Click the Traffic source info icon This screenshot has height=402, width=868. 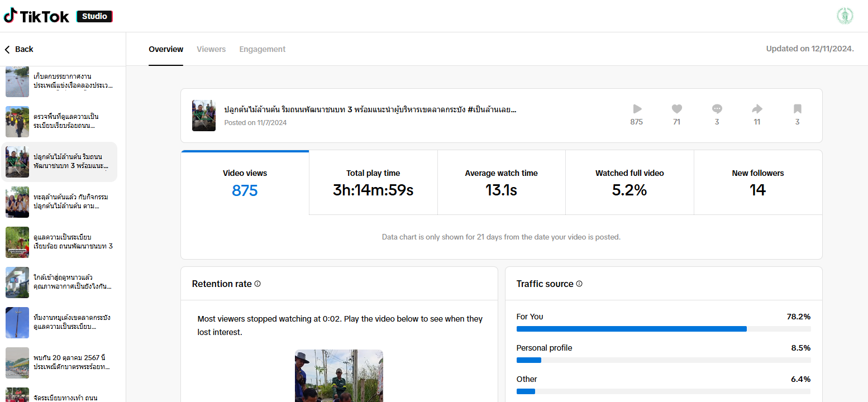(x=579, y=284)
